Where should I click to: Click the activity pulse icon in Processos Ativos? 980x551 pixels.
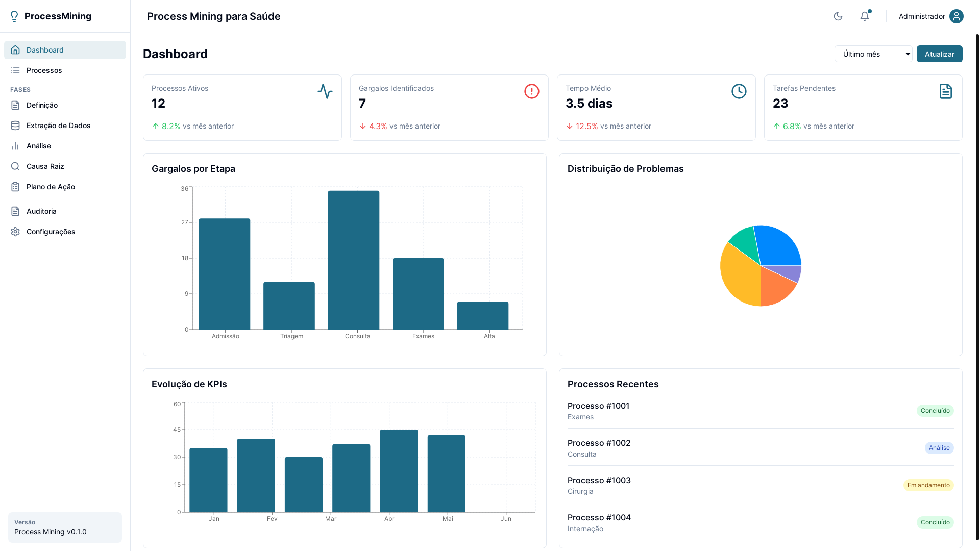325,91
